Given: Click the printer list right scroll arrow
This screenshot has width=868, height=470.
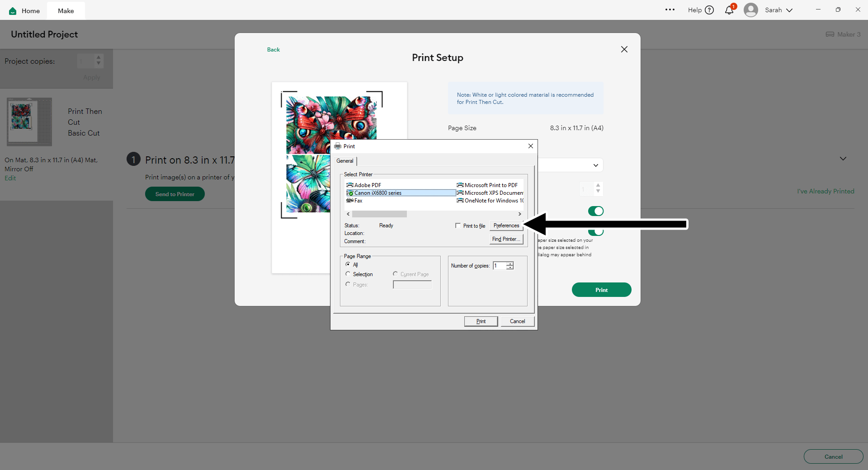Looking at the screenshot, I should [520, 214].
